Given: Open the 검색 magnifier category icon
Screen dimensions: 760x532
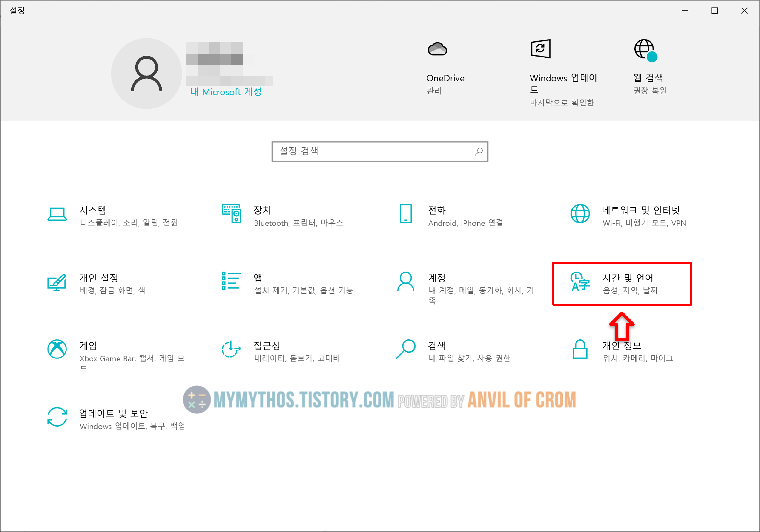Looking at the screenshot, I should pos(405,349).
